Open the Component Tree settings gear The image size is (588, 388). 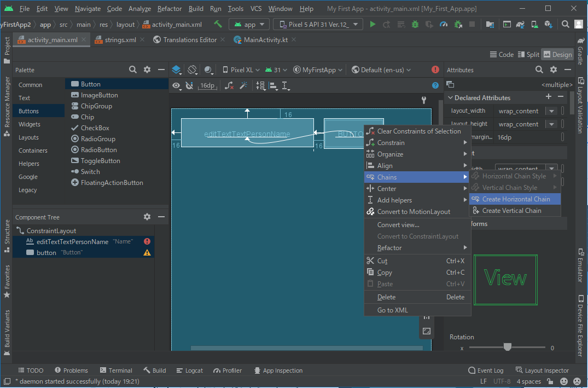[147, 217]
